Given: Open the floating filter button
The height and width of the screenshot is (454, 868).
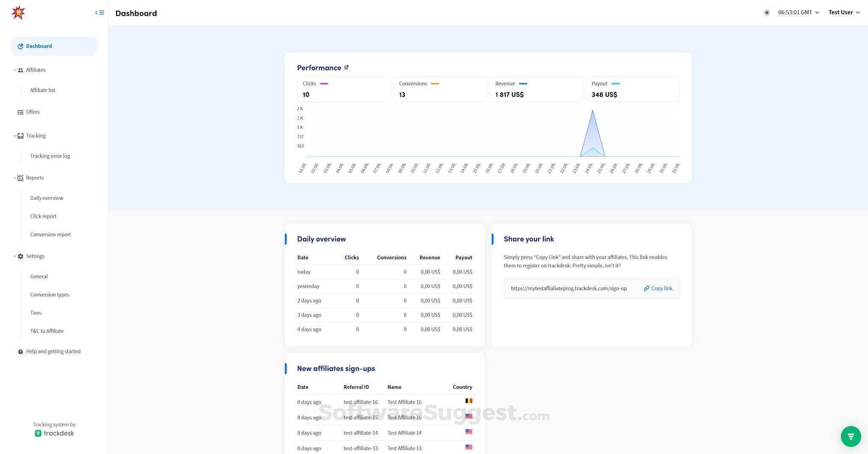Looking at the screenshot, I should (851, 436).
